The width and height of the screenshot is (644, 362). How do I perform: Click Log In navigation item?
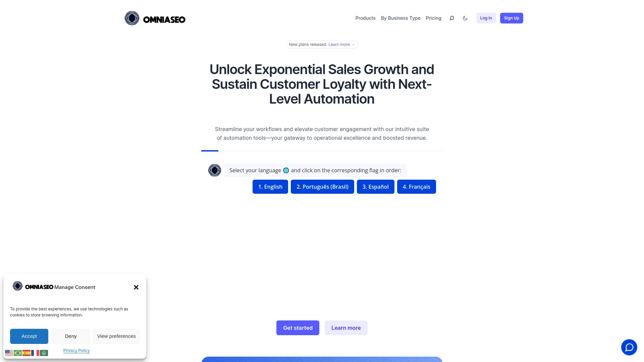(486, 18)
